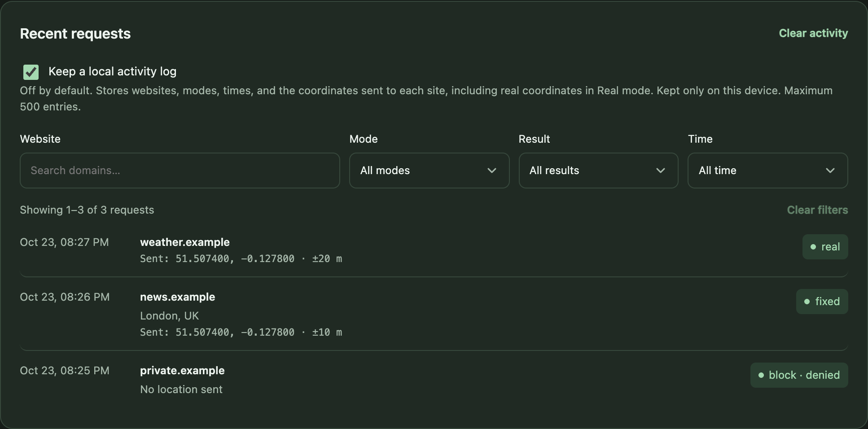This screenshot has height=429, width=868.
Task: Click the Website filter label
Action: 40,139
